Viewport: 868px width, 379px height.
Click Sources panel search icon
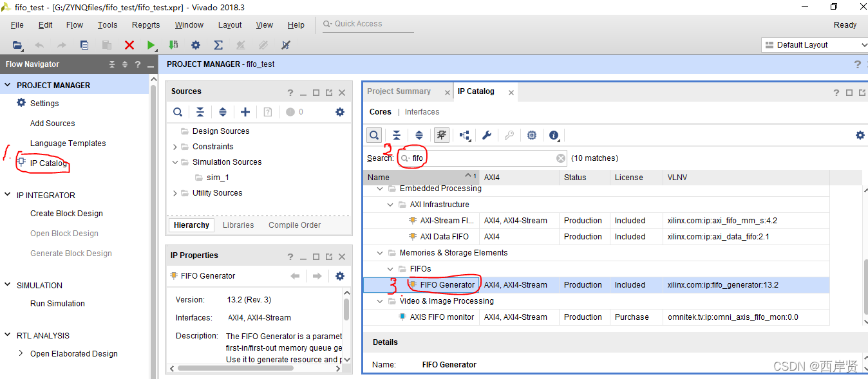point(178,112)
